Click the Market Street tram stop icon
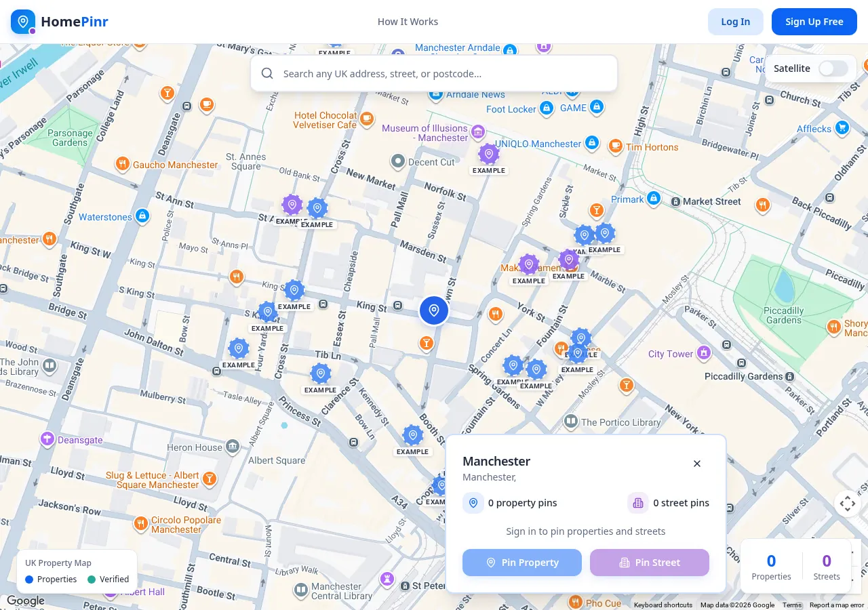Image resolution: width=868 pixels, height=610 pixels. (675, 202)
